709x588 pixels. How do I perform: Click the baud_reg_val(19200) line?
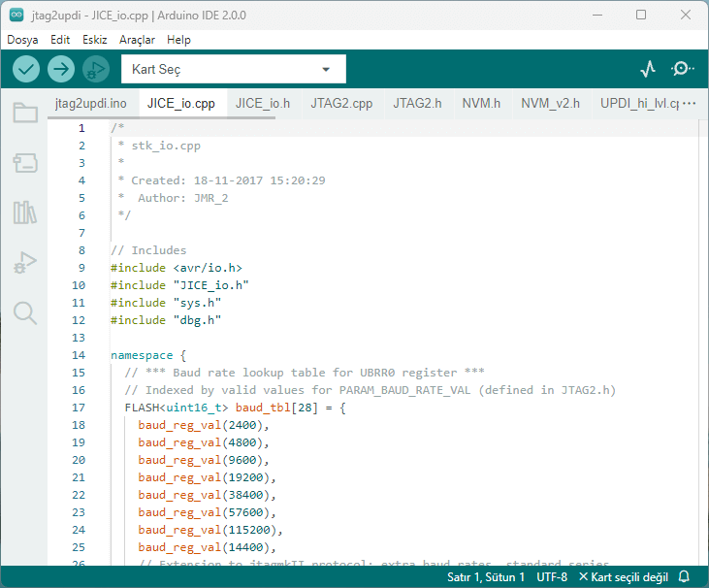pos(207,477)
